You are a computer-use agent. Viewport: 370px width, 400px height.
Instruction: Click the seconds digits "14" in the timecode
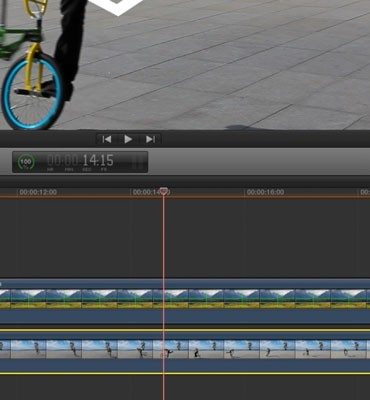89,160
